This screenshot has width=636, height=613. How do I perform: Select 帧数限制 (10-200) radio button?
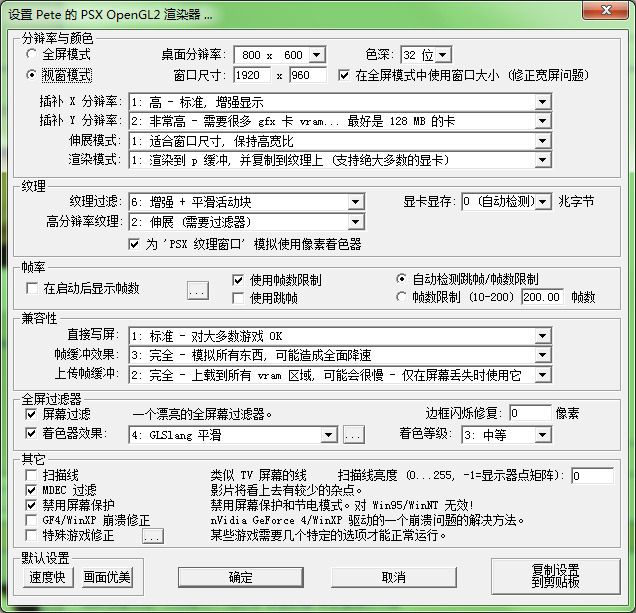[401, 297]
